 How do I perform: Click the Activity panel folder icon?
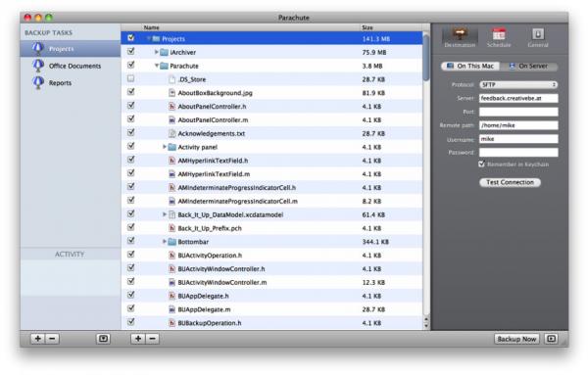click(172, 147)
